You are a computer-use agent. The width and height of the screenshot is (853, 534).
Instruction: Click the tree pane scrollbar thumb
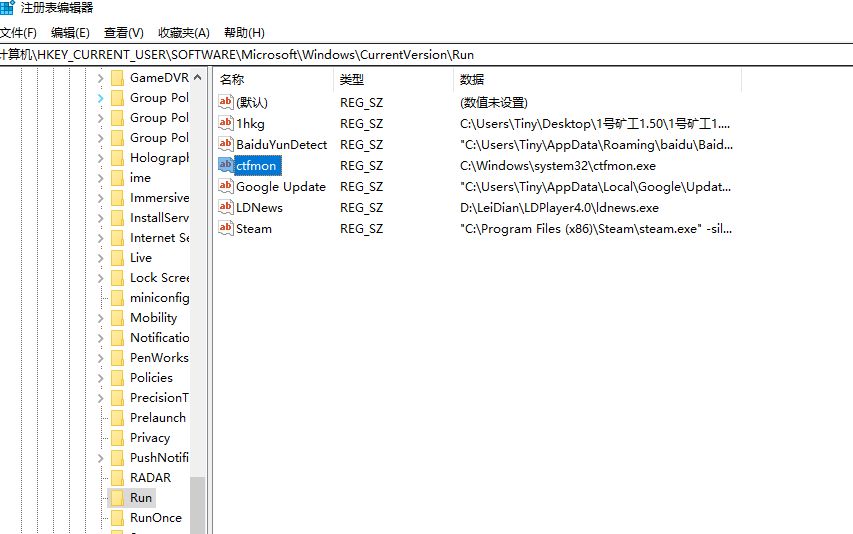tap(197, 505)
